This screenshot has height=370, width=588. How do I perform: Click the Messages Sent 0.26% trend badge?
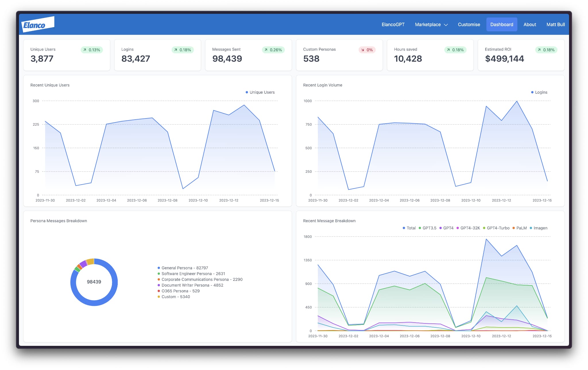click(273, 50)
